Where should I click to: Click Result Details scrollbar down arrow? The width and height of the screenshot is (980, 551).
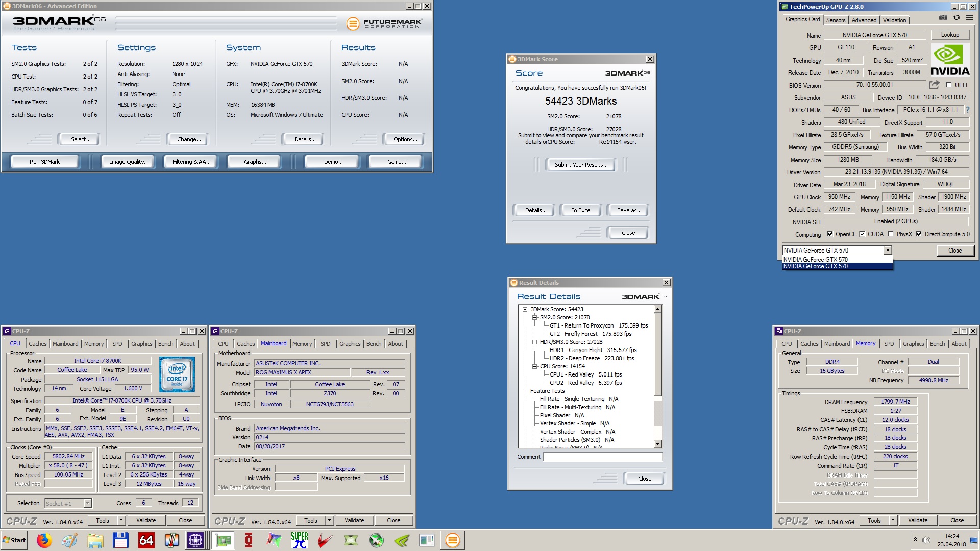coord(657,444)
